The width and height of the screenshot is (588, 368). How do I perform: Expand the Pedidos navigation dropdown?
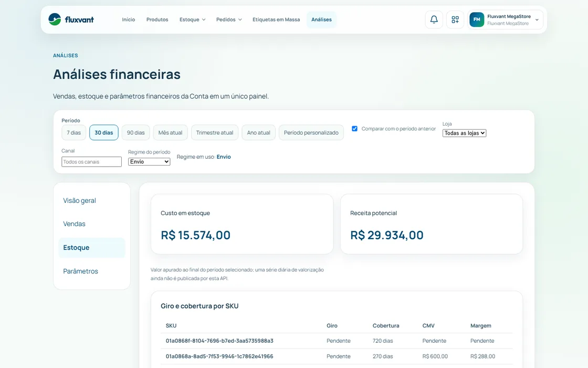pos(229,19)
